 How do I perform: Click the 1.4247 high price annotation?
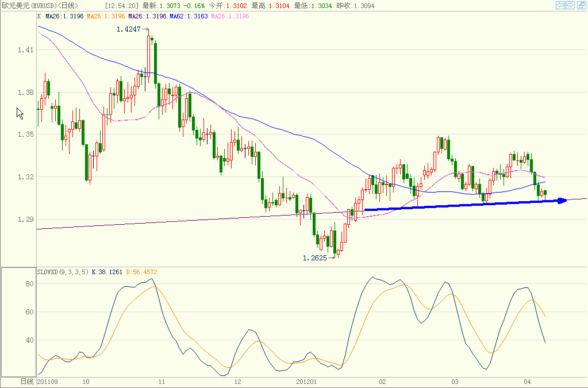129,29
